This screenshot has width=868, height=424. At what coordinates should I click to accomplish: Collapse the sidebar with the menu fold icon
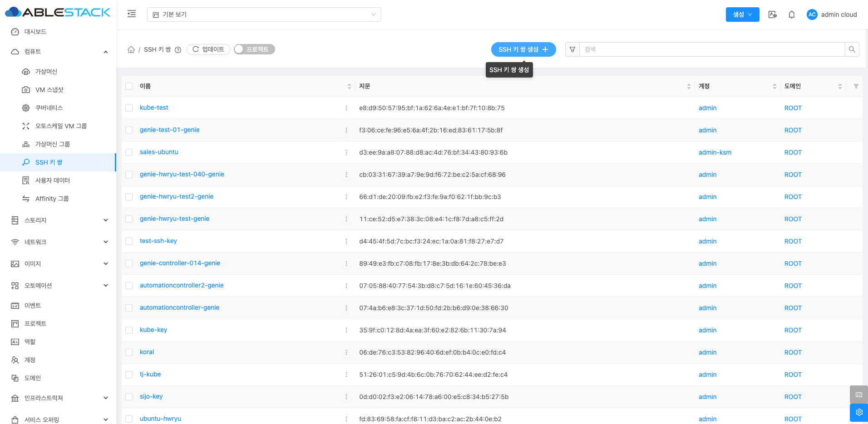132,14
